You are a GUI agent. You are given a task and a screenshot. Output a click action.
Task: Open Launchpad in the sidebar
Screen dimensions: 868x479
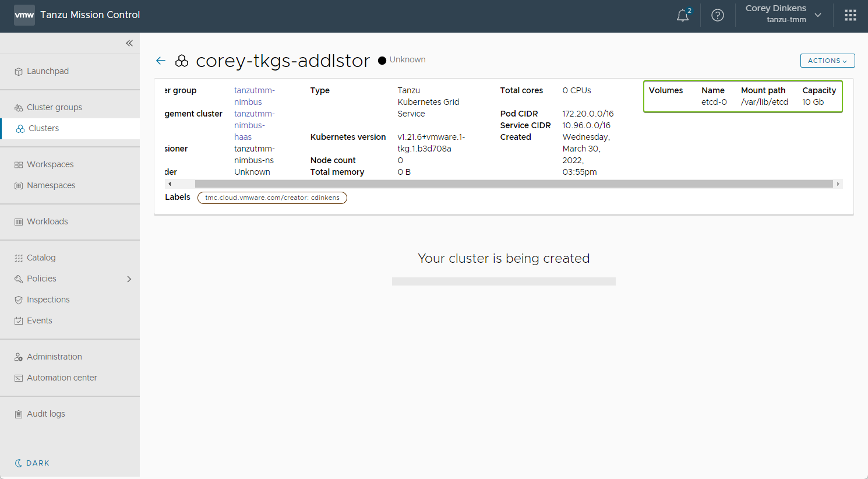(x=48, y=71)
